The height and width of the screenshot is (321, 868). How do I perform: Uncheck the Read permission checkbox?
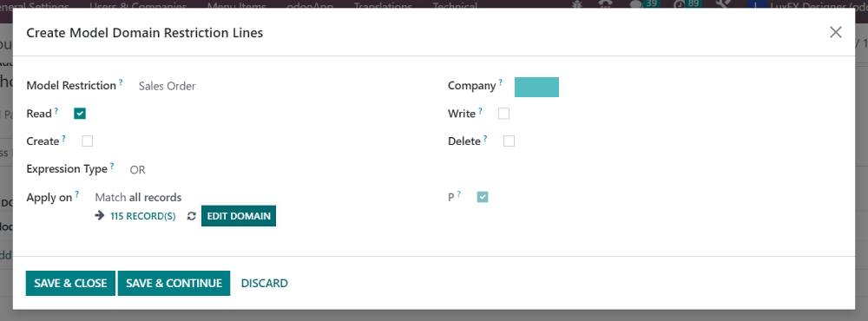(80, 114)
